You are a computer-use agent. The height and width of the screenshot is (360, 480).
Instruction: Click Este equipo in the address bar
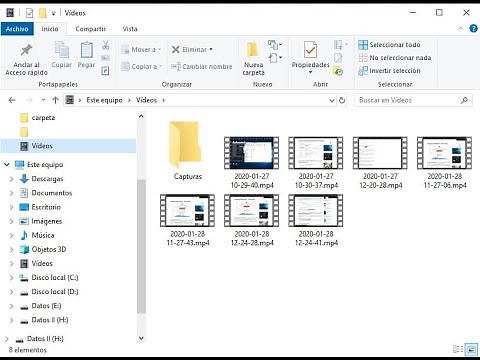[104, 100]
